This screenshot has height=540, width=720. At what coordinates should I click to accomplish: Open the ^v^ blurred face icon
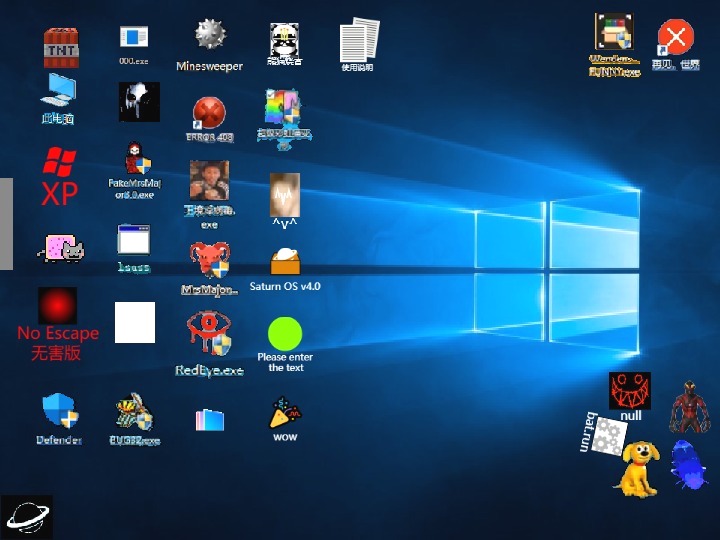[x=285, y=195]
